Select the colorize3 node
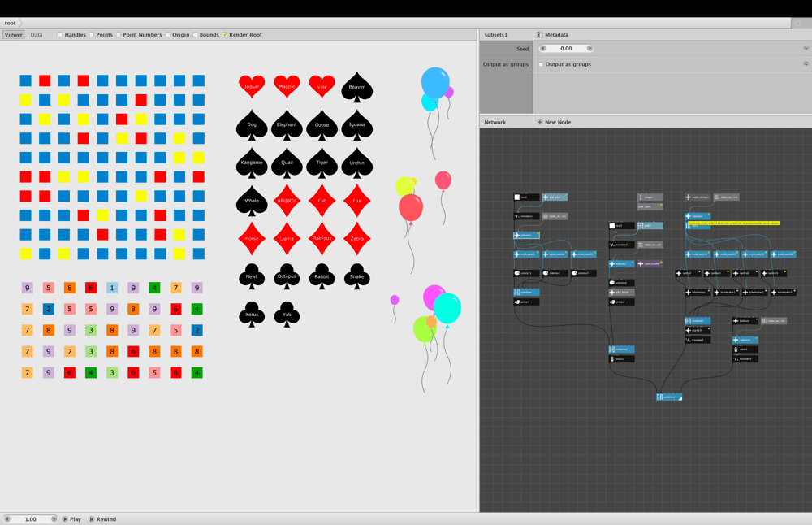 [584, 273]
